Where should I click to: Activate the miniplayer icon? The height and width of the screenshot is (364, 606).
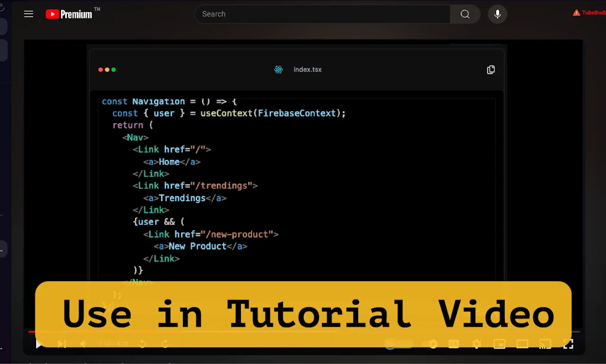pos(500,344)
